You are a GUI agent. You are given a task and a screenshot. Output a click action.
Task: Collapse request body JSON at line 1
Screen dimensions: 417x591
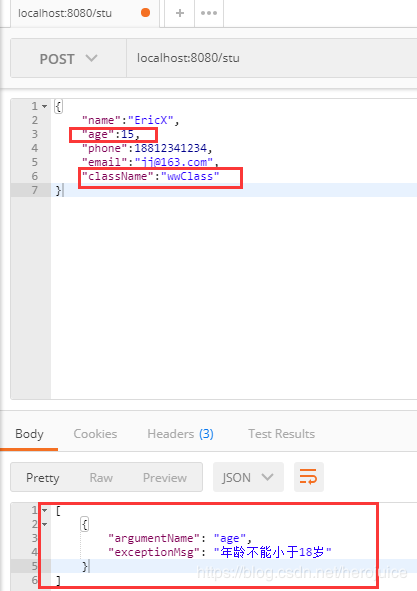(x=44, y=106)
